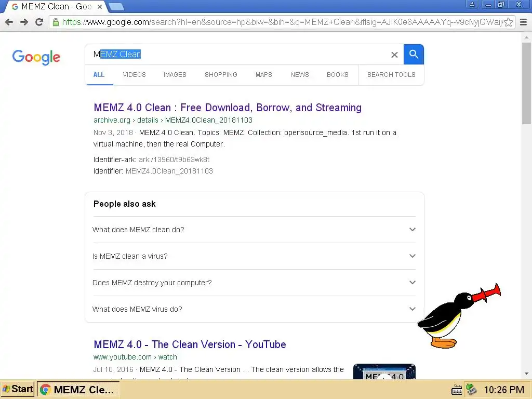Click the vertical scrollbar thumb

tap(527, 83)
